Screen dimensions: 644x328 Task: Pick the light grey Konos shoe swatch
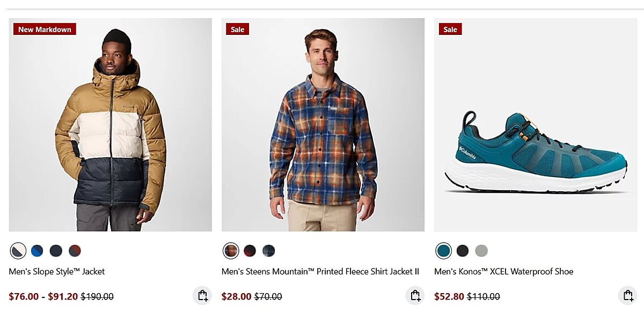tap(481, 251)
